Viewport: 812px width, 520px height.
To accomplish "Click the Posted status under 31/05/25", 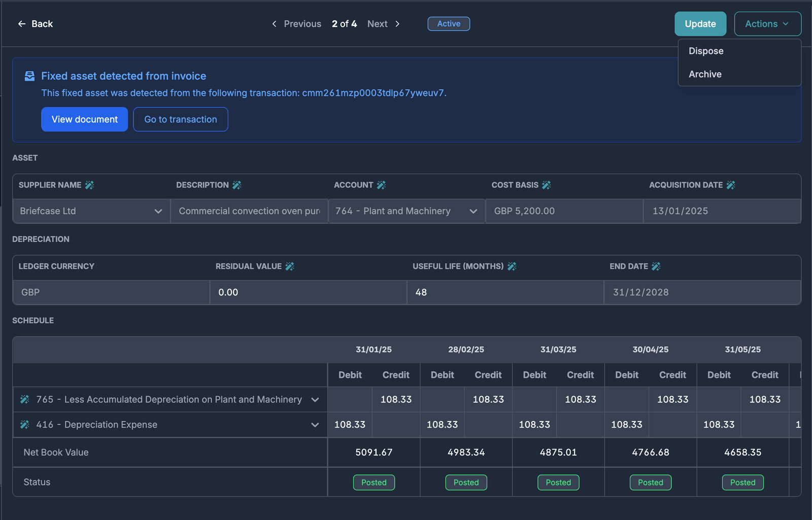I will pos(743,482).
